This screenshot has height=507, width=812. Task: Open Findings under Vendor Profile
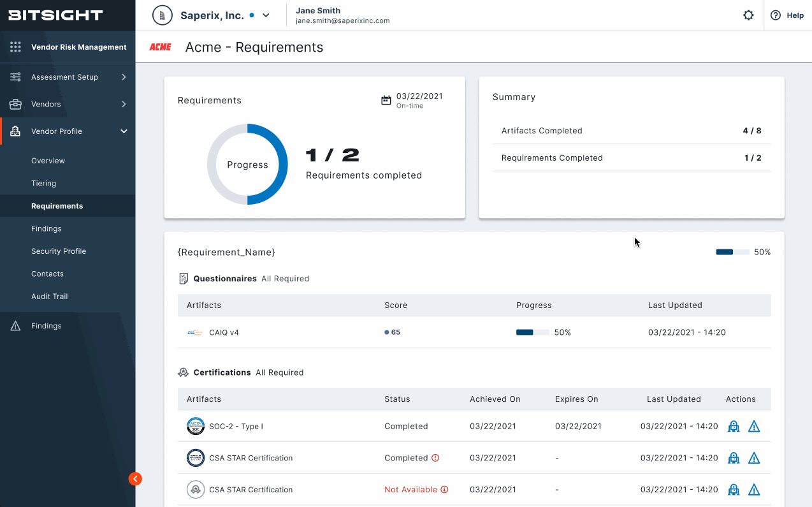click(x=46, y=228)
